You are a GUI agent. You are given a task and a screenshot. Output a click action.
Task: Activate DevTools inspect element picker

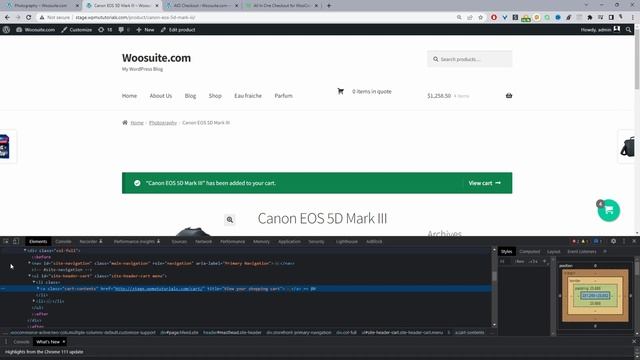(6, 241)
